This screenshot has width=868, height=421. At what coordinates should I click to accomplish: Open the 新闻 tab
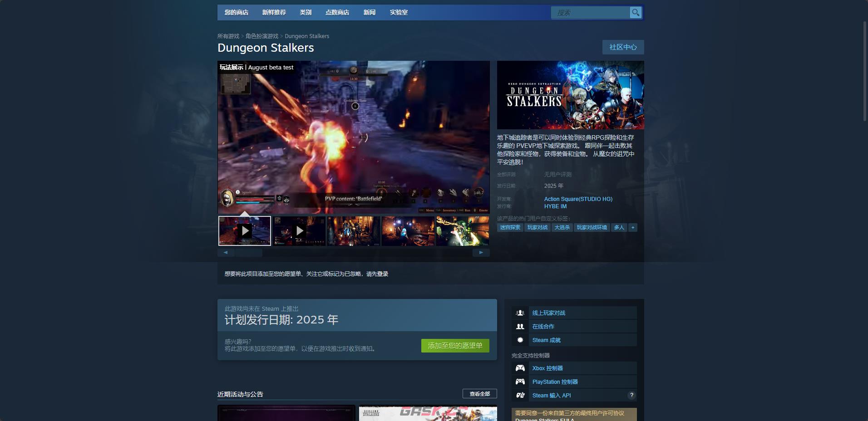(370, 13)
